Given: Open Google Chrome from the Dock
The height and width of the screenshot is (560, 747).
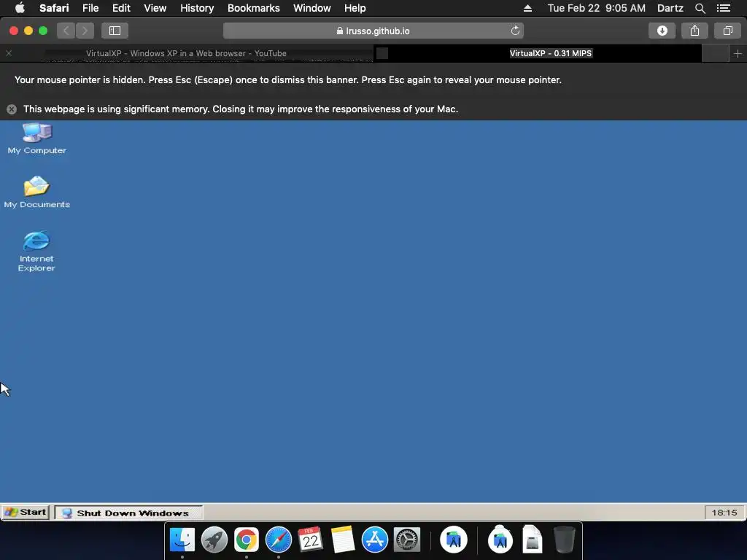Looking at the screenshot, I should 247,540.
